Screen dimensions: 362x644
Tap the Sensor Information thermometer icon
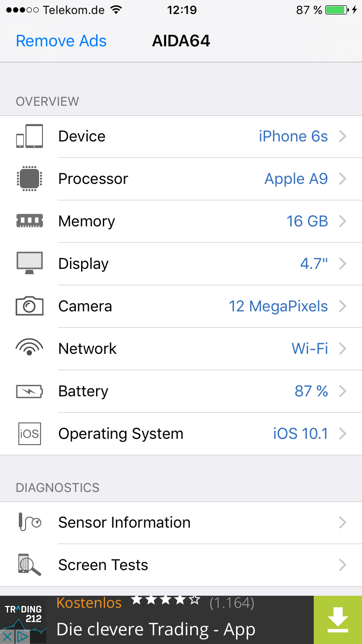[29, 522]
